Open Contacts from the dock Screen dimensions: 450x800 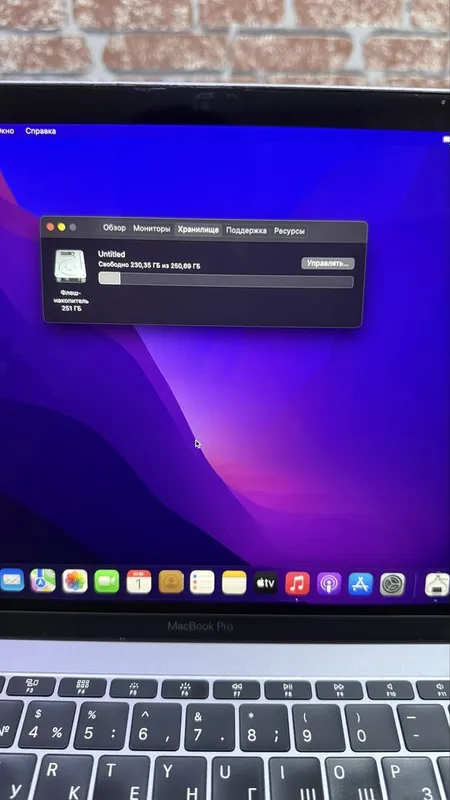(171, 582)
